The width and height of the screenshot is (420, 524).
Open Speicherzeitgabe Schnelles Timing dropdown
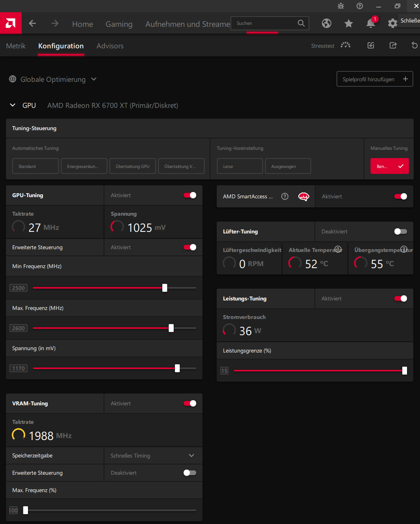153,455
